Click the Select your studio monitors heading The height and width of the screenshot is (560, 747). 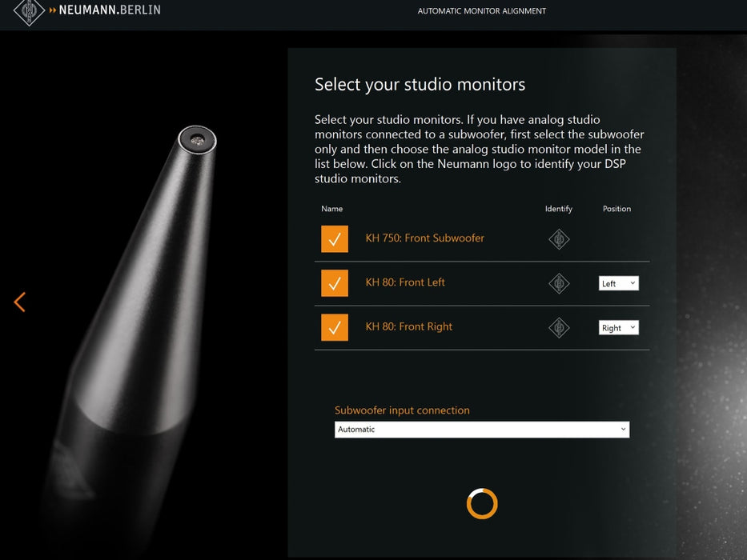[420, 84]
